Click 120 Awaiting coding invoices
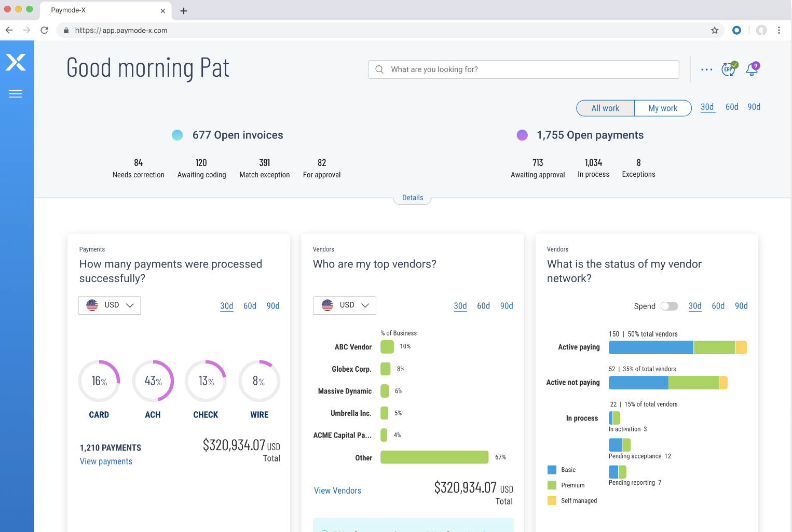This screenshot has height=532, width=792. point(202,169)
